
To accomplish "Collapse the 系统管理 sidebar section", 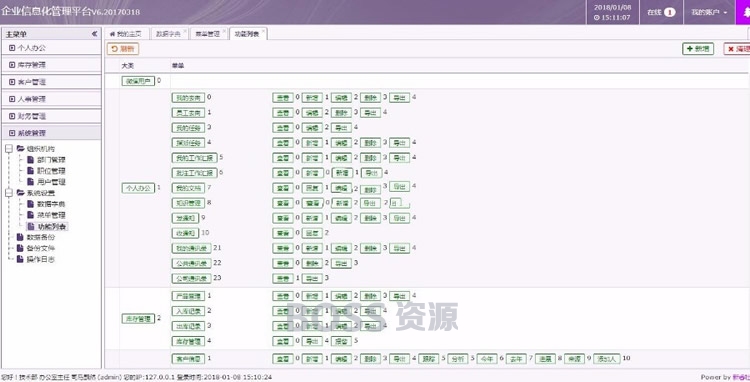I will [51, 133].
